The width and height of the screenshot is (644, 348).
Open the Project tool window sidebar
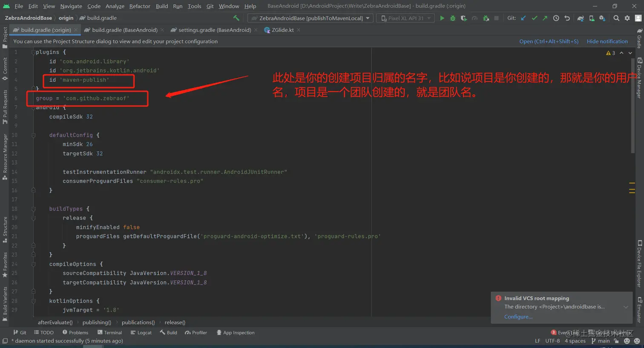5,38
